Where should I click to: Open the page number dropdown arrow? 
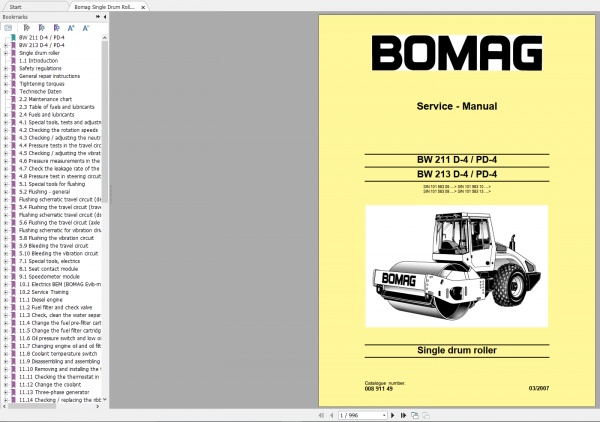384,415
